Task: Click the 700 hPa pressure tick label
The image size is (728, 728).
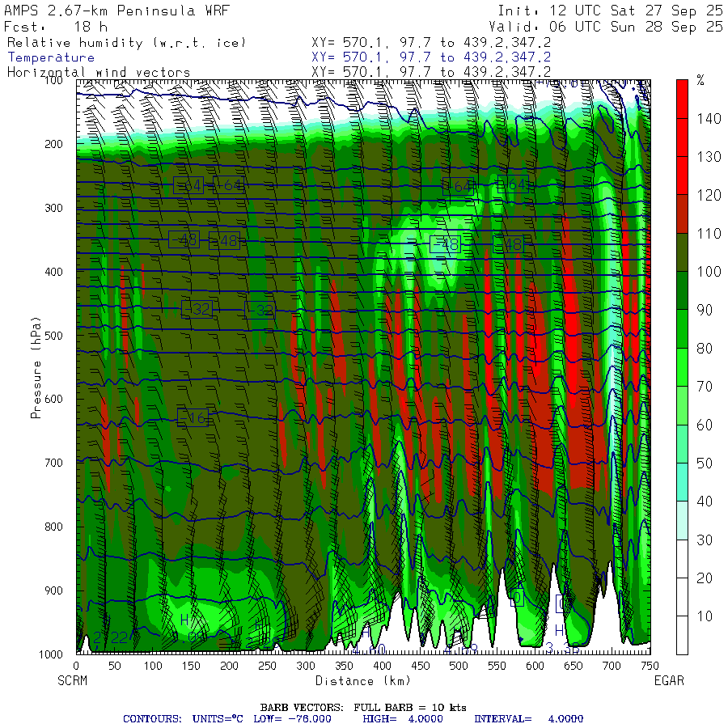Action: [x=53, y=463]
